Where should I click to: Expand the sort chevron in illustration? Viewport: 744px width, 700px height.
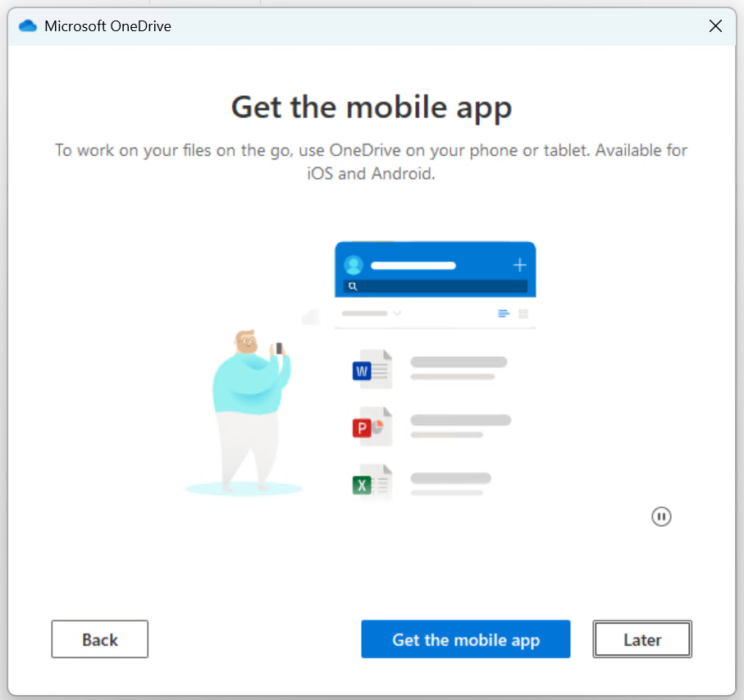pyautogui.click(x=398, y=313)
